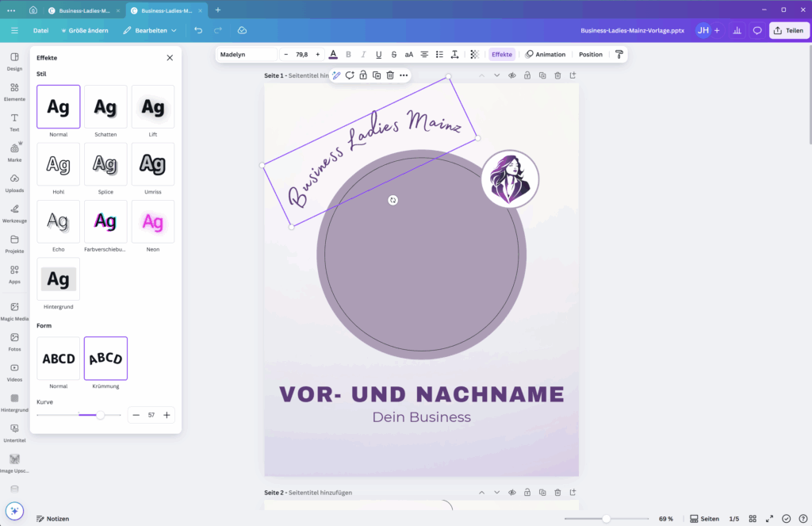Click the text color icon in toolbar
Viewport: 812px width, 526px height.
(x=333, y=55)
